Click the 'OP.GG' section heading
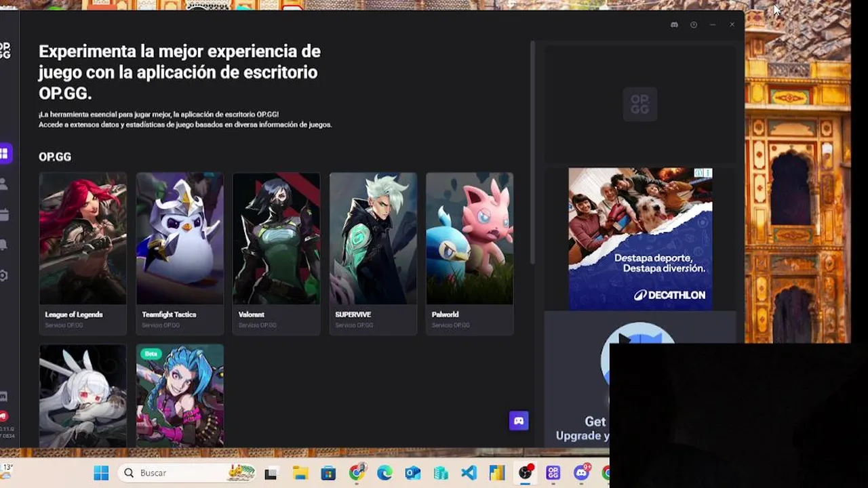 tap(55, 157)
